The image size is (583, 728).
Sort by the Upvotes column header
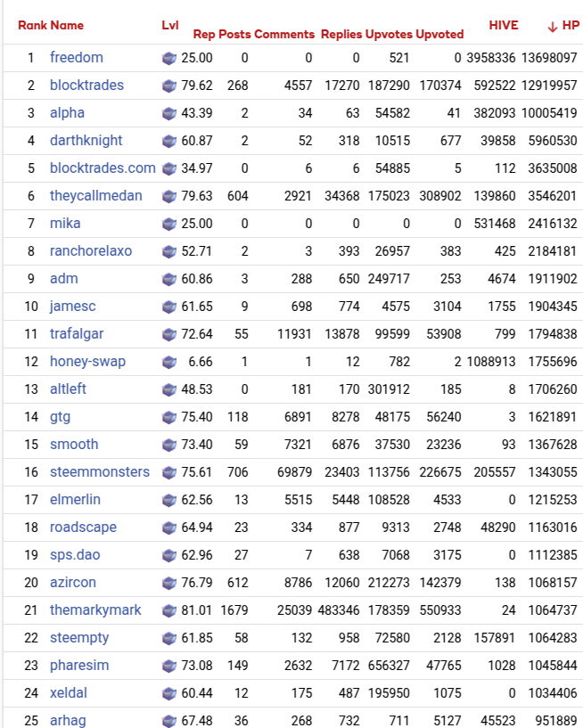point(389,35)
